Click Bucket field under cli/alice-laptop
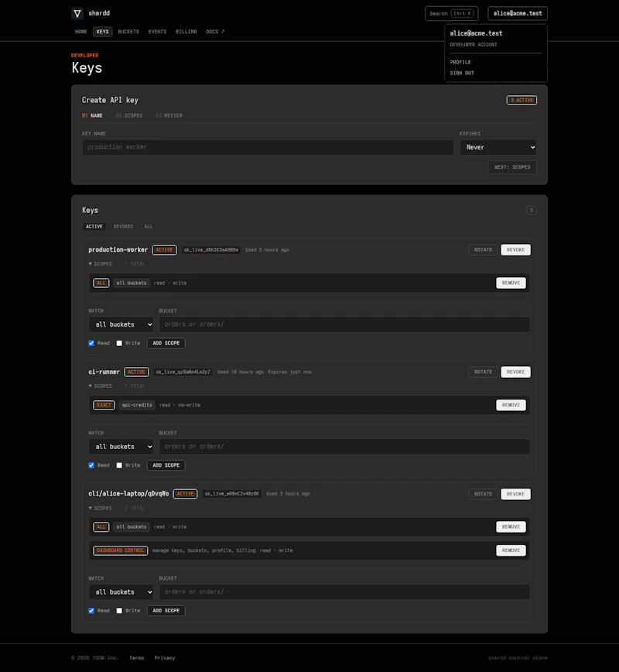This screenshot has width=619, height=672. point(344,591)
